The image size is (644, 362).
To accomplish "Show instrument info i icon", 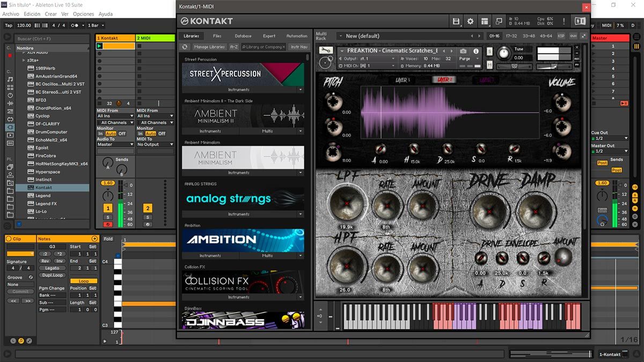I will click(475, 51).
